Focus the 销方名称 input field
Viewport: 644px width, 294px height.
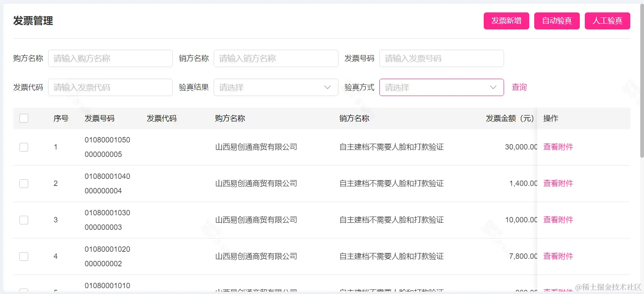(x=276, y=58)
